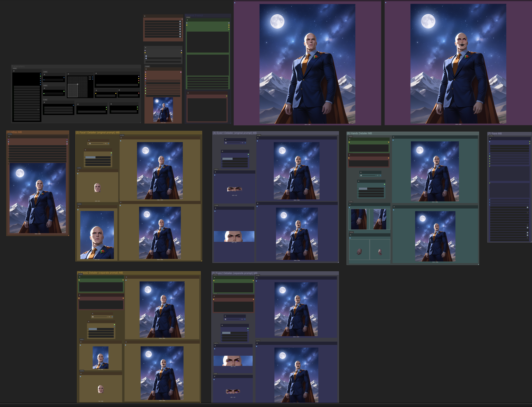The image size is (532, 407).
Task: Toggle the first round switch in Save MB node
Action: (x=527, y=207)
